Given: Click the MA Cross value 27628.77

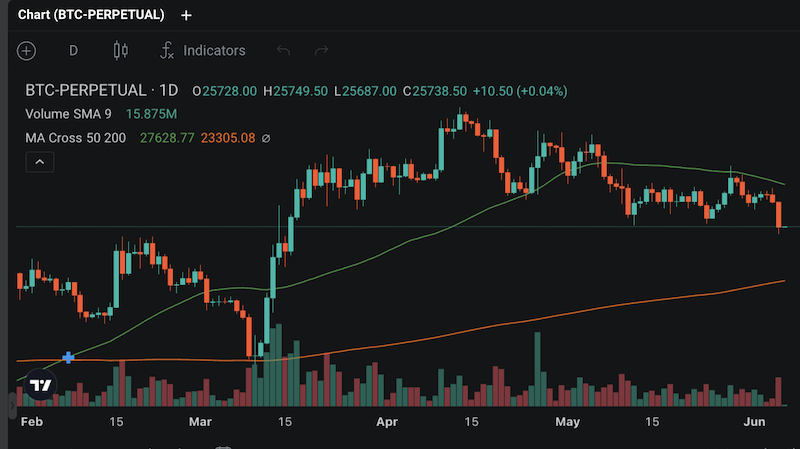Looking at the screenshot, I should 167,138.
